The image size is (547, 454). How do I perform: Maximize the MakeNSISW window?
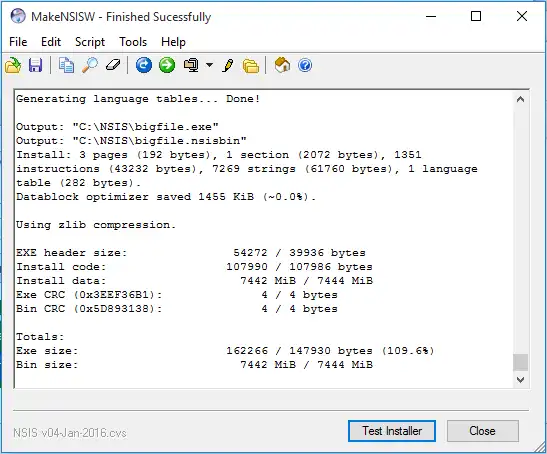tap(476, 16)
